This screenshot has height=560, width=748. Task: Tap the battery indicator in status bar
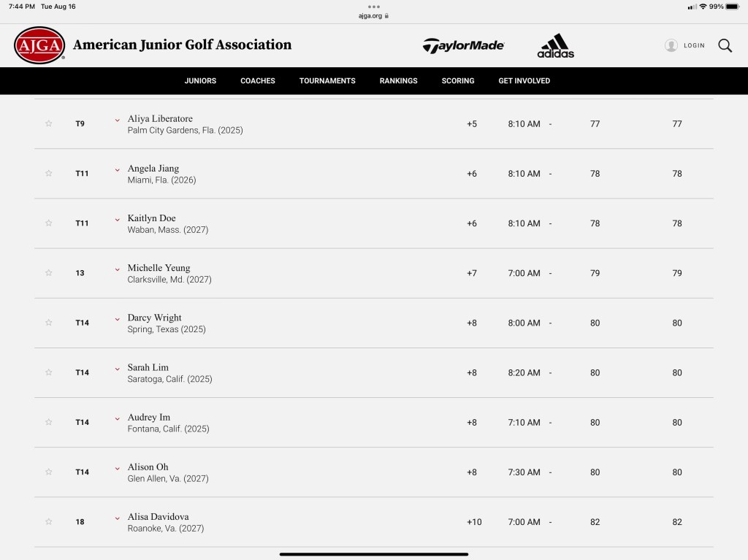pyautogui.click(x=732, y=7)
